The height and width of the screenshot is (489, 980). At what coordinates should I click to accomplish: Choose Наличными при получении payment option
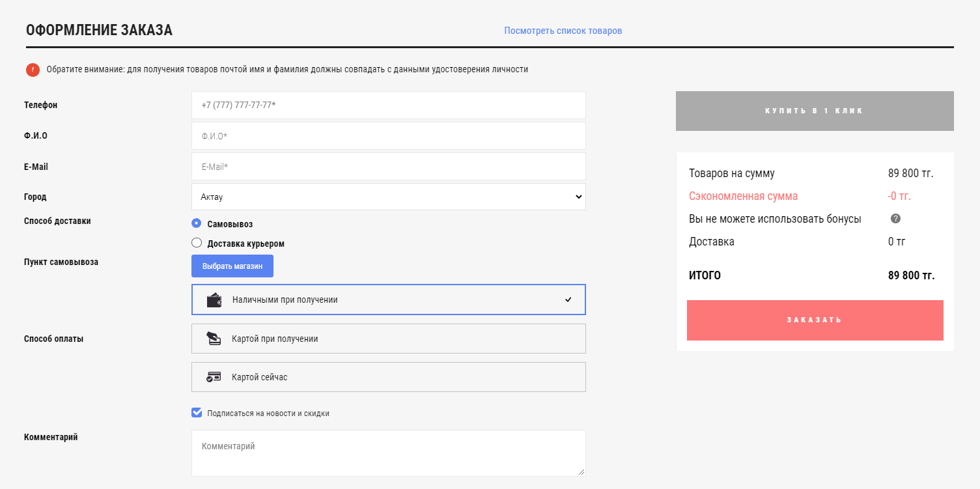pyautogui.click(x=389, y=300)
